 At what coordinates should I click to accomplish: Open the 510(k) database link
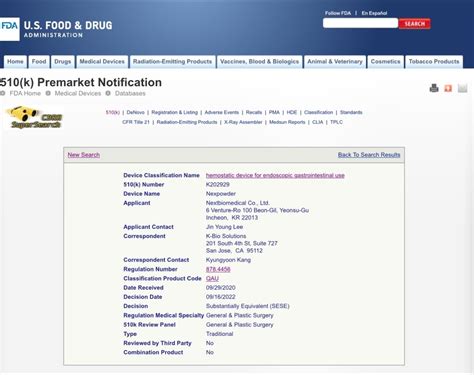tap(113, 112)
